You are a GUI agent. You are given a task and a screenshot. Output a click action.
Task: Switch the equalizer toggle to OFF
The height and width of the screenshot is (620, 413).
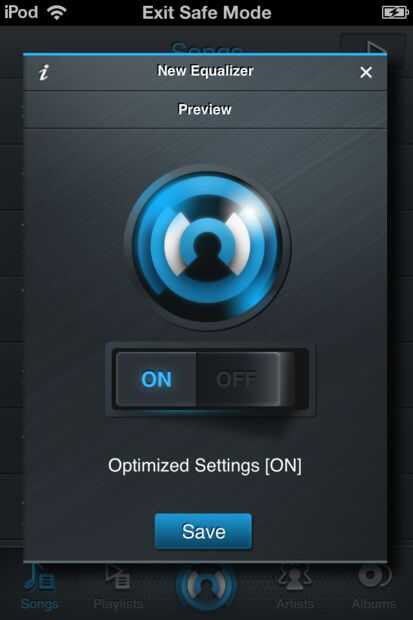237,380
